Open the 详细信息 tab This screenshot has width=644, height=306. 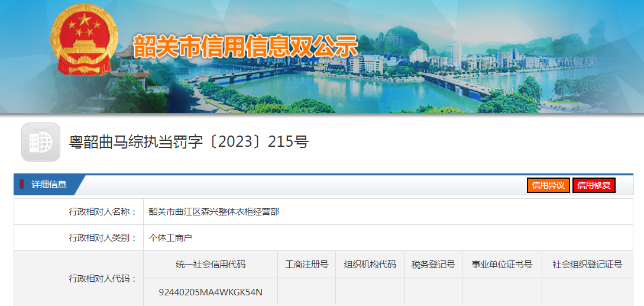(49, 185)
